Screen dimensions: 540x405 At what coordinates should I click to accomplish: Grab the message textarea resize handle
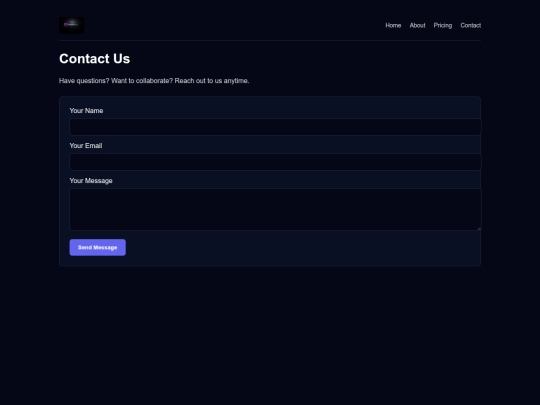(479, 228)
